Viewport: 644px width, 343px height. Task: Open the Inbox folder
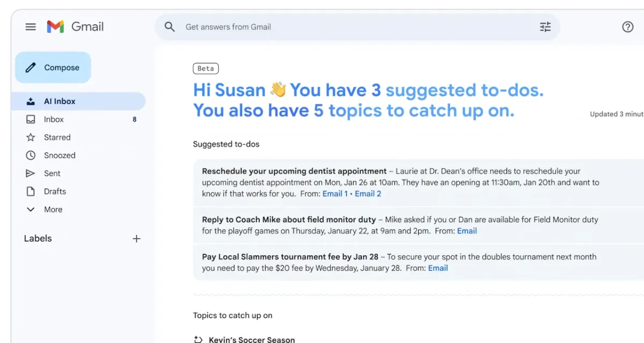point(54,119)
